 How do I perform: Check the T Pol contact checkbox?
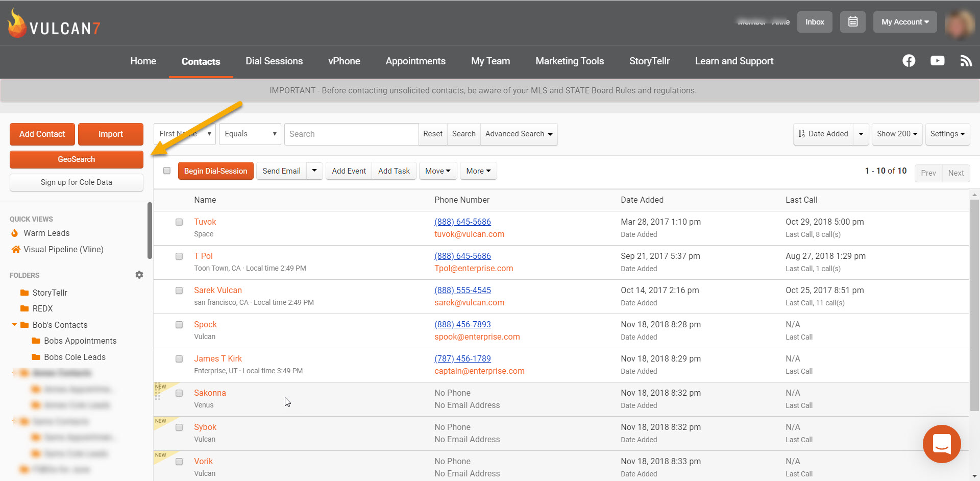point(179,256)
